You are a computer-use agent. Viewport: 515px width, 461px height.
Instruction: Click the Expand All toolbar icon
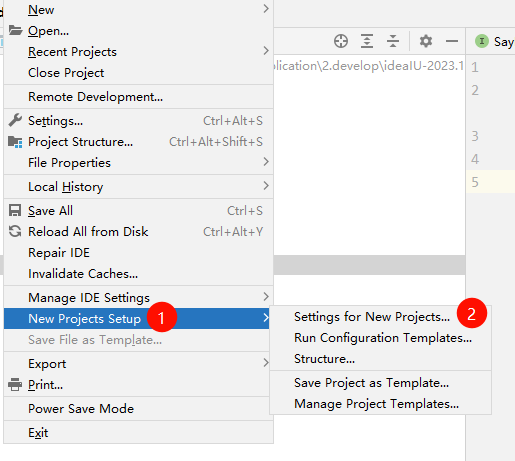pyautogui.click(x=367, y=41)
